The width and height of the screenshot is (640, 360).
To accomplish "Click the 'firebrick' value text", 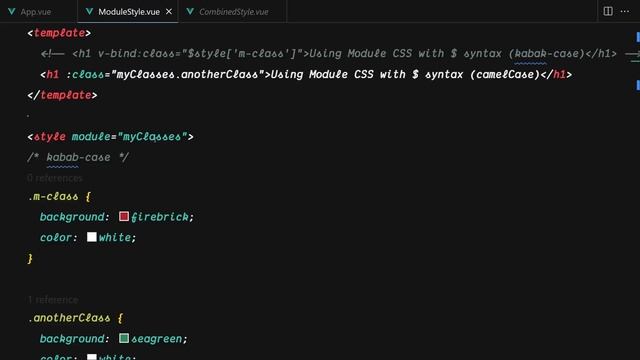I will point(160,217).
